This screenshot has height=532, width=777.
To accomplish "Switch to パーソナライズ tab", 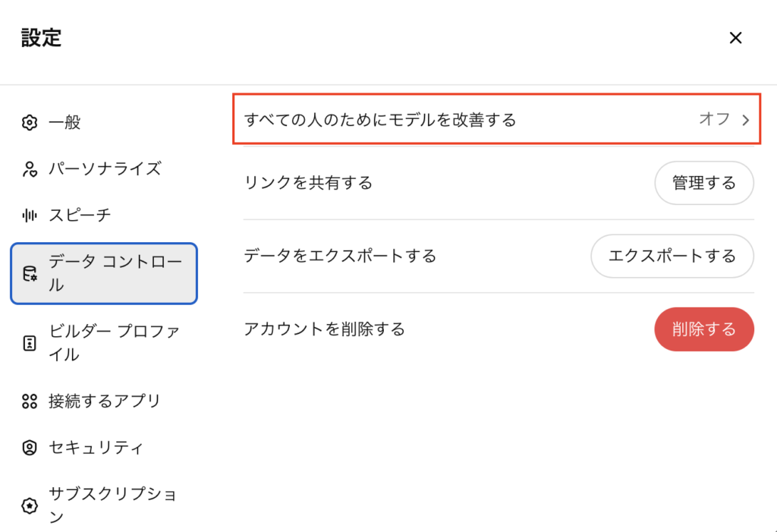I will [x=105, y=168].
